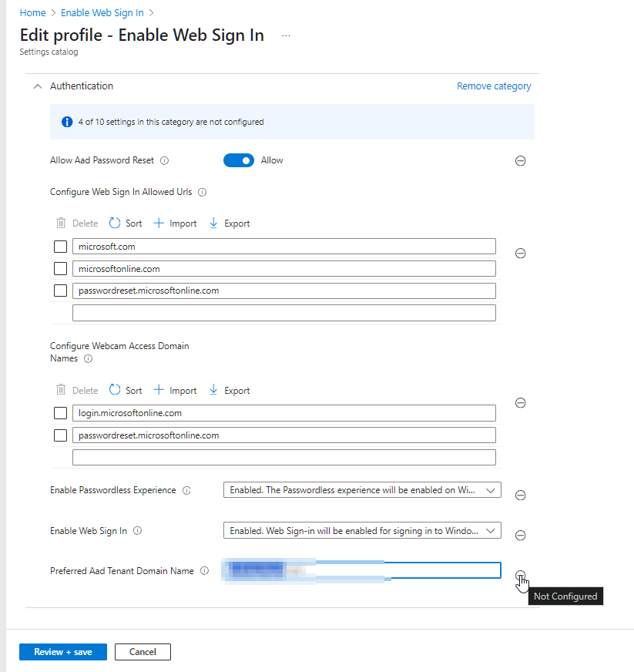This screenshot has height=672, width=634.
Task: Go to Home in the breadcrumb
Action: pos(32,13)
